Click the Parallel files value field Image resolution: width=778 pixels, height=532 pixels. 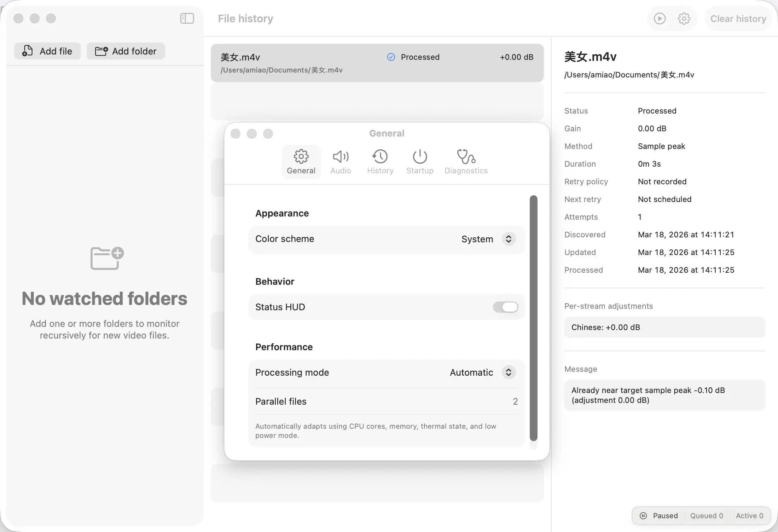click(x=515, y=401)
